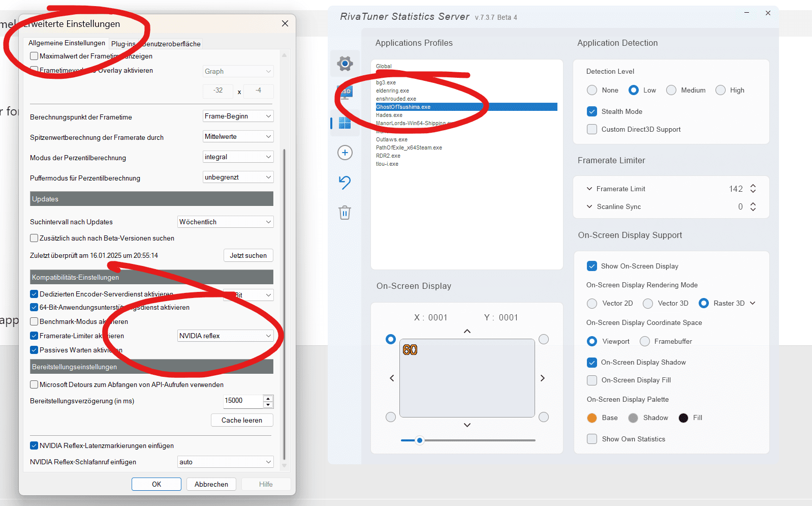The width and height of the screenshot is (812, 506).
Task: Click the reset profile undo arrow icon
Action: (x=345, y=182)
